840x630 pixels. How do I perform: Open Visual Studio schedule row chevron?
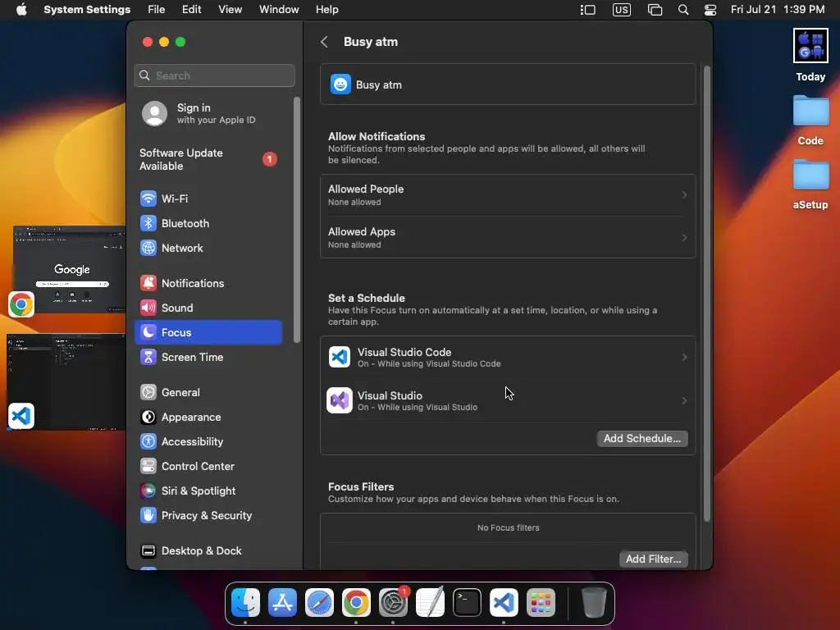tap(684, 400)
